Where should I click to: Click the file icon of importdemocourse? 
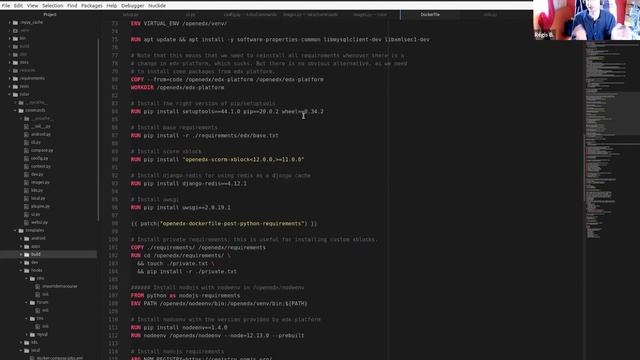(x=38, y=287)
